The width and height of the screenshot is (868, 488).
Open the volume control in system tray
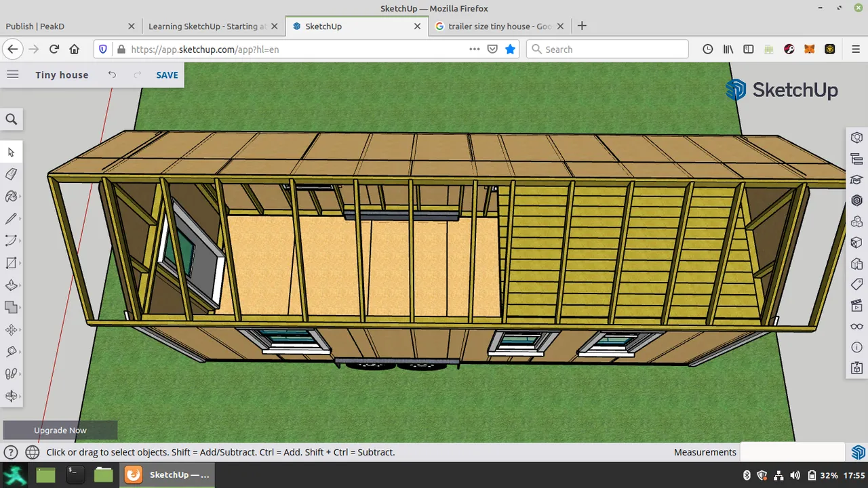coord(795,475)
